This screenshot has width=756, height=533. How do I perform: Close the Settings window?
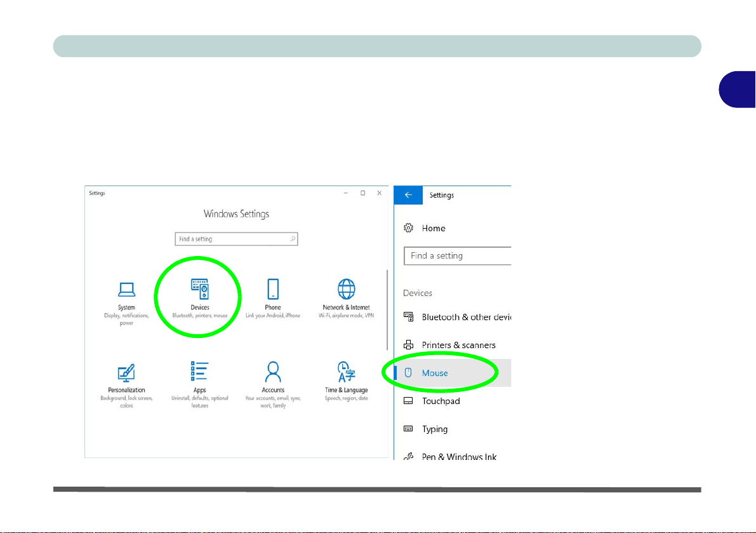pyautogui.click(x=380, y=193)
